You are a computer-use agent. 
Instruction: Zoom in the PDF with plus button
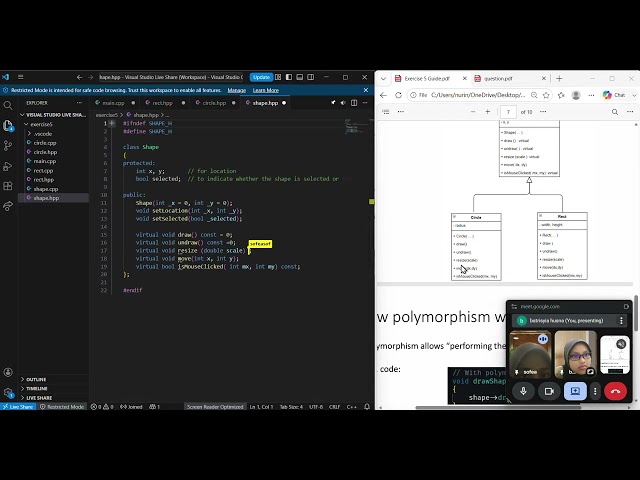pyautogui.click(x=487, y=111)
